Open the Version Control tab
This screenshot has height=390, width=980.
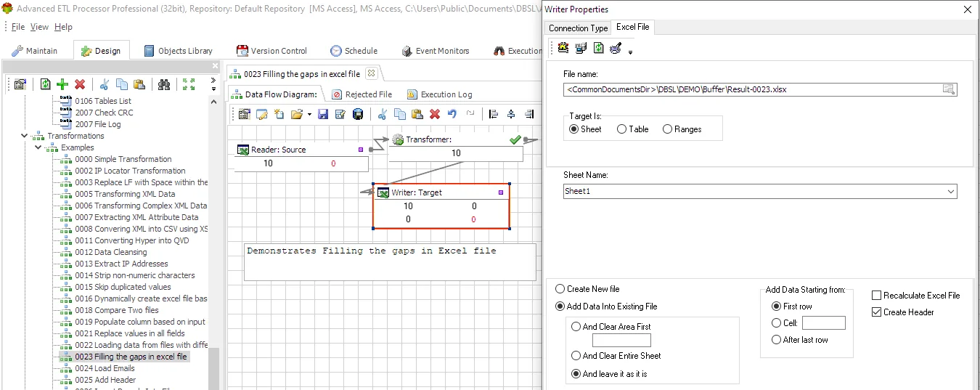click(x=272, y=51)
